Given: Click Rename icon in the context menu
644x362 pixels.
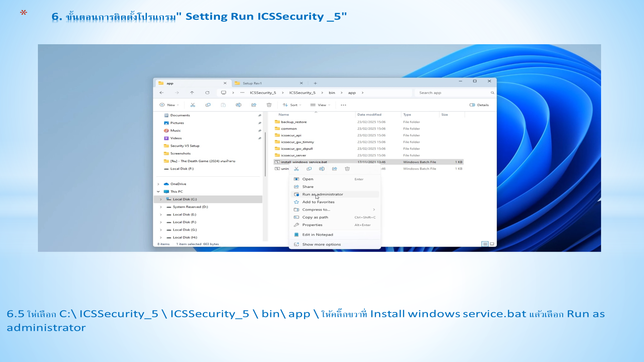Looking at the screenshot, I should point(322,169).
